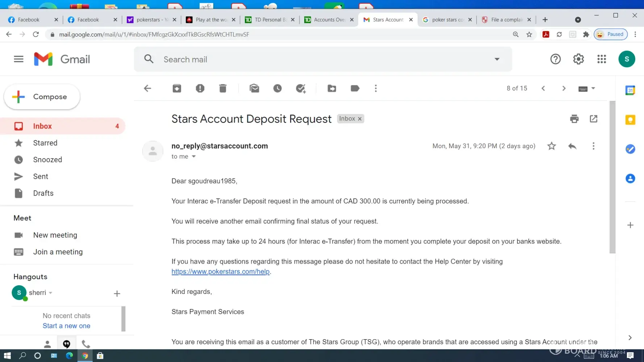This screenshot has width=644, height=362.
Task: Open Google Calendar side panel
Action: (630, 90)
